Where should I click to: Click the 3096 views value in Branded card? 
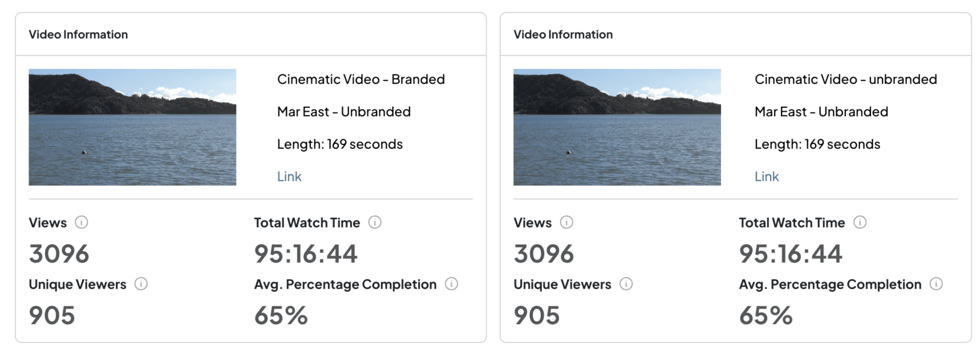[x=59, y=254]
